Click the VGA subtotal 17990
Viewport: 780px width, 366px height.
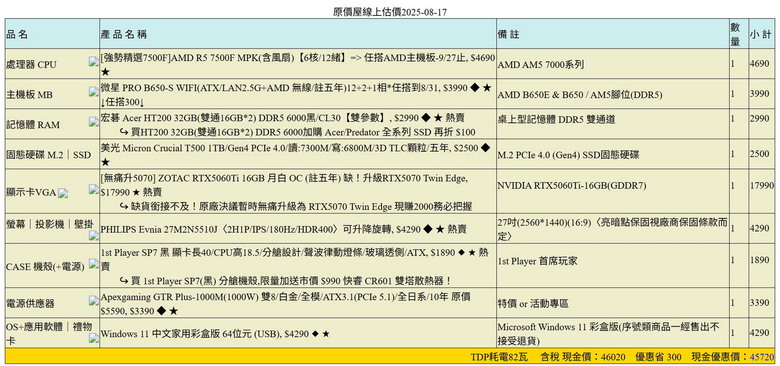pos(762,185)
